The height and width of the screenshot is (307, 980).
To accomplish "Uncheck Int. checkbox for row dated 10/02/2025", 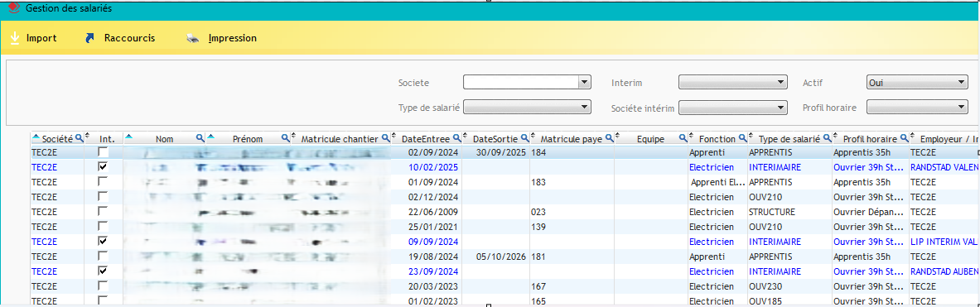I will point(103,166).
